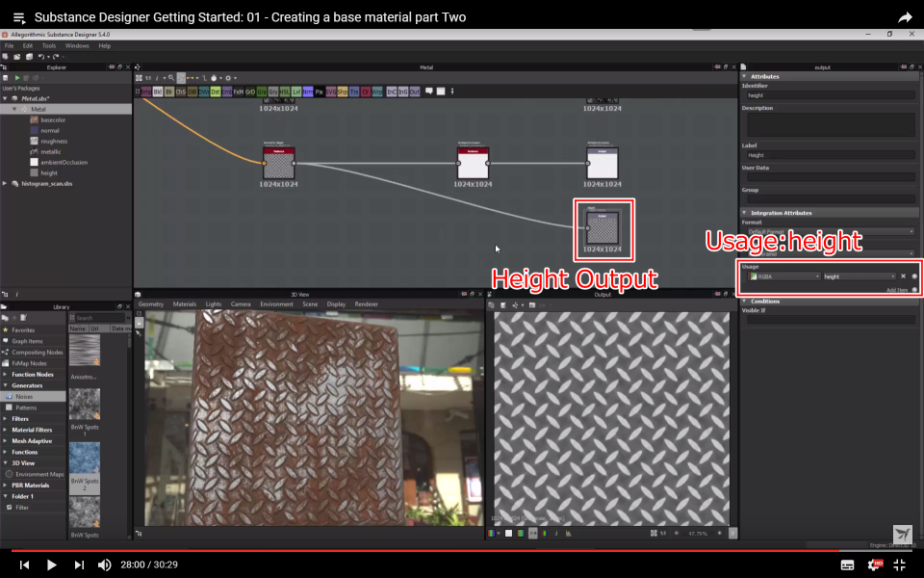Viewport: 924px width, 578px height.
Task: Open the Windows menu
Action: coord(77,45)
